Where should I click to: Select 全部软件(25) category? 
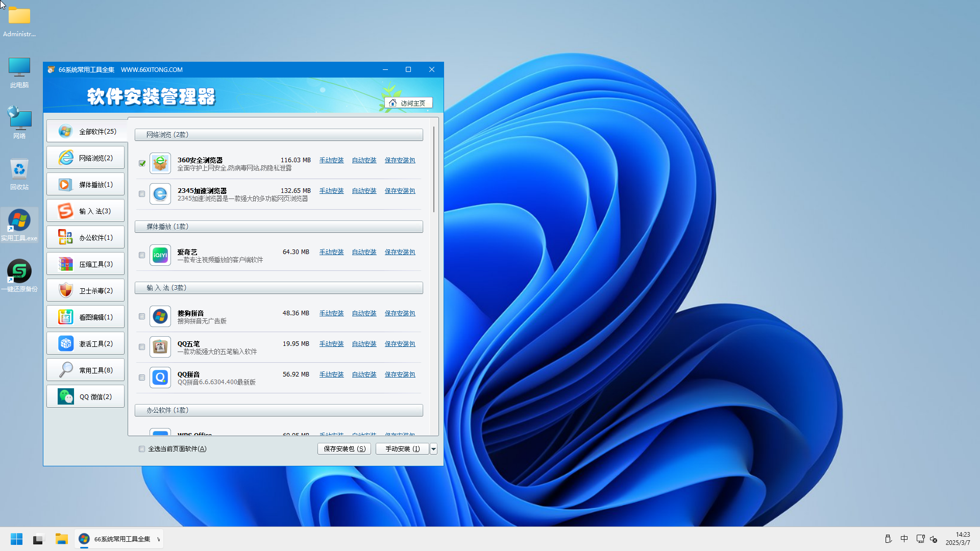click(x=86, y=131)
